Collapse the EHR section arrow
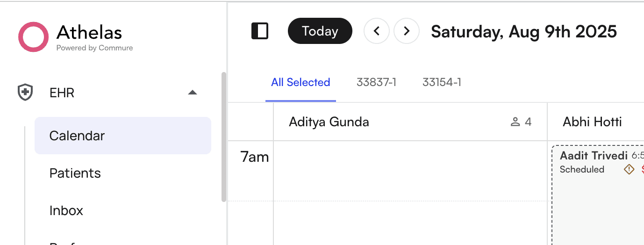This screenshot has height=245, width=644. (192, 93)
